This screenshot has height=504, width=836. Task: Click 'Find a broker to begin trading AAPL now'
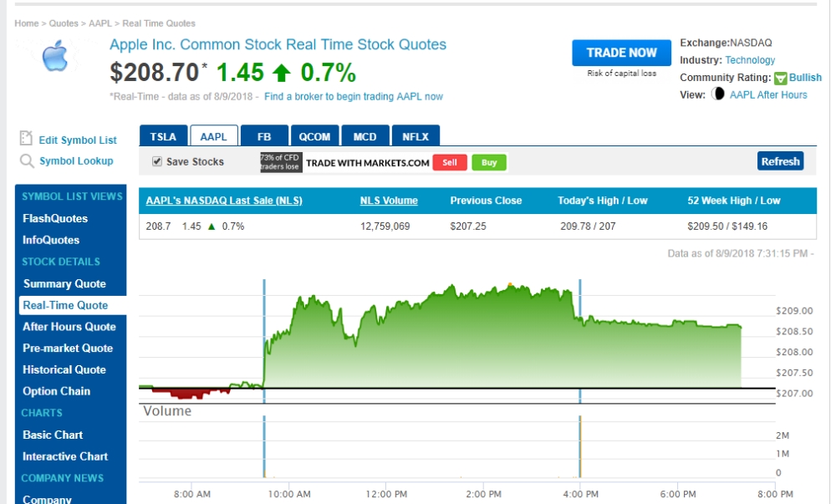[354, 96]
